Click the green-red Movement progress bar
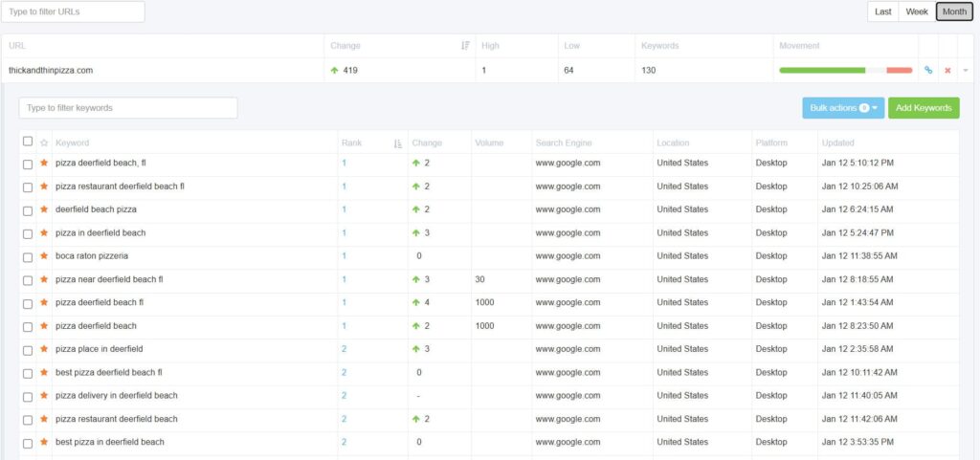980x460 pixels. click(x=845, y=71)
